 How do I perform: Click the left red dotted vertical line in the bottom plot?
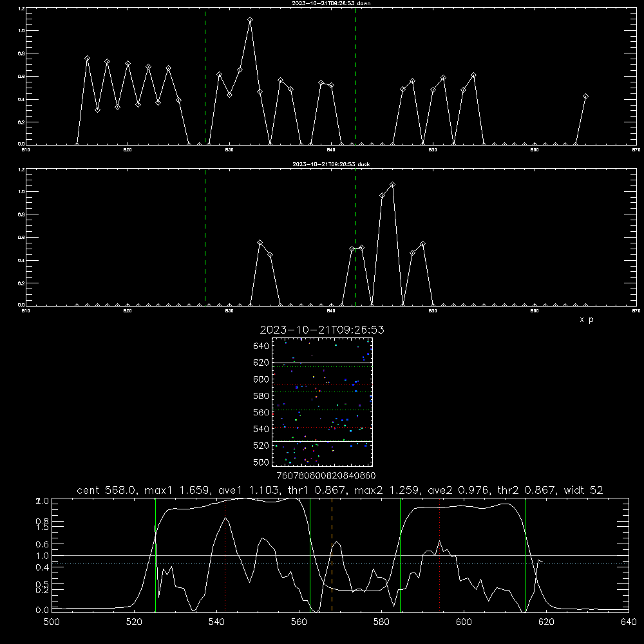click(x=225, y=555)
